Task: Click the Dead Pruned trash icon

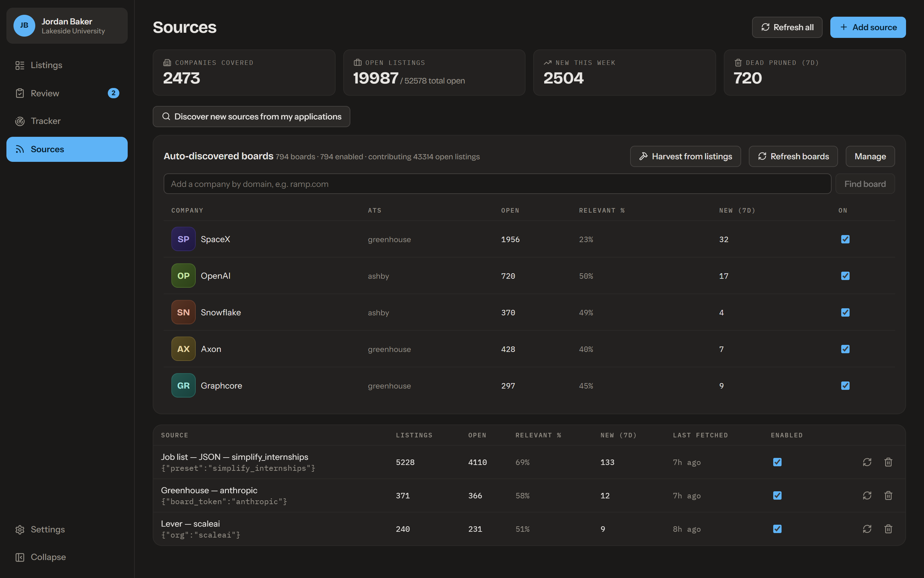Action: [738, 63]
